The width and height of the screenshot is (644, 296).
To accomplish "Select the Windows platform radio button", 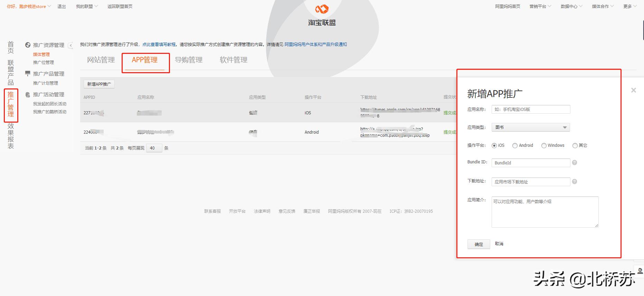I will point(544,145).
